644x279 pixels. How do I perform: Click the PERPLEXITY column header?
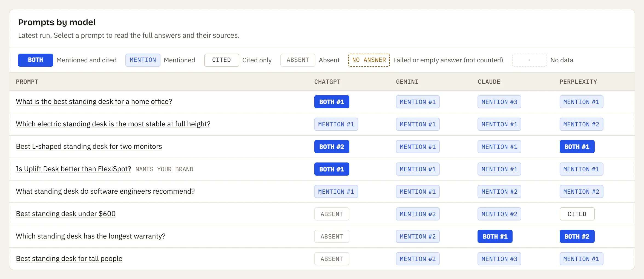tap(578, 82)
